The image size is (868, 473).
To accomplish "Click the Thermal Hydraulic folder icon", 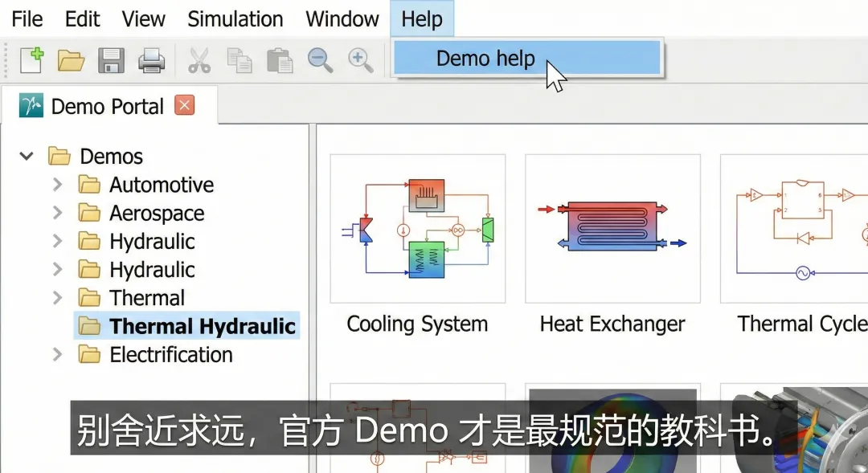I will pyautogui.click(x=89, y=326).
